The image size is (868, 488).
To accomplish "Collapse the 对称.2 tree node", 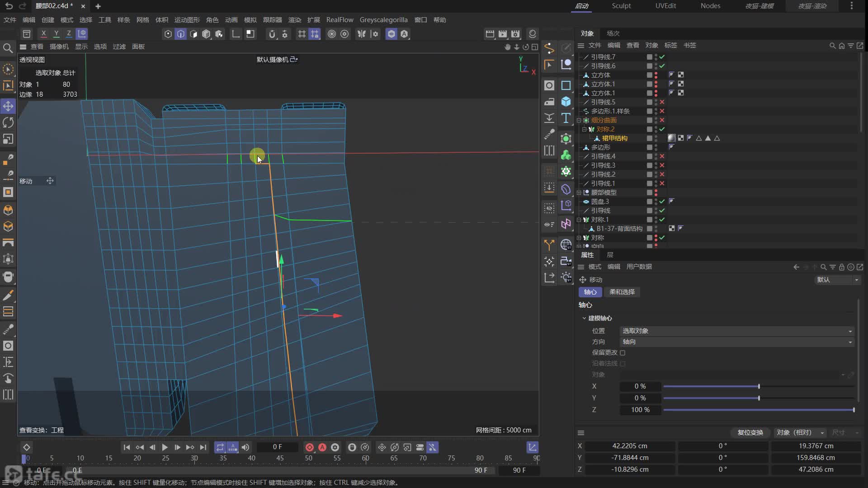I will (x=584, y=129).
